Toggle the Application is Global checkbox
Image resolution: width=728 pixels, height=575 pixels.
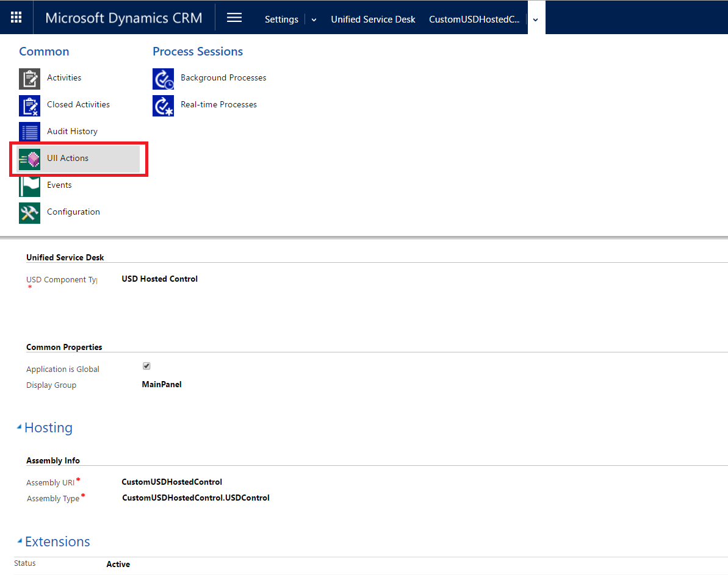(x=146, y=366)
